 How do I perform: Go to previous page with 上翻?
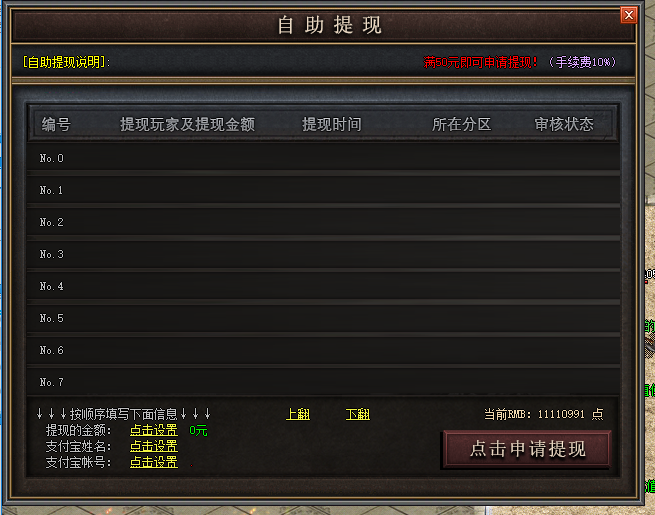(298, 414)
